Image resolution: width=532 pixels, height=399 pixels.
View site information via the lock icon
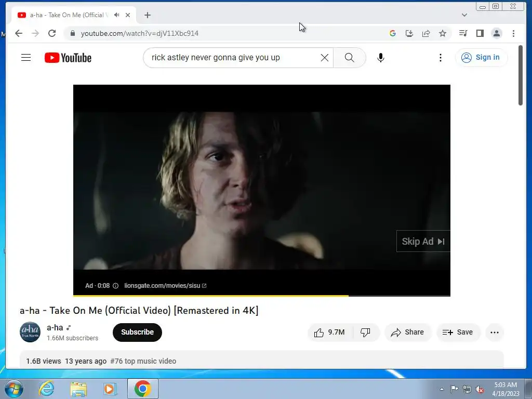pos(72,33)
